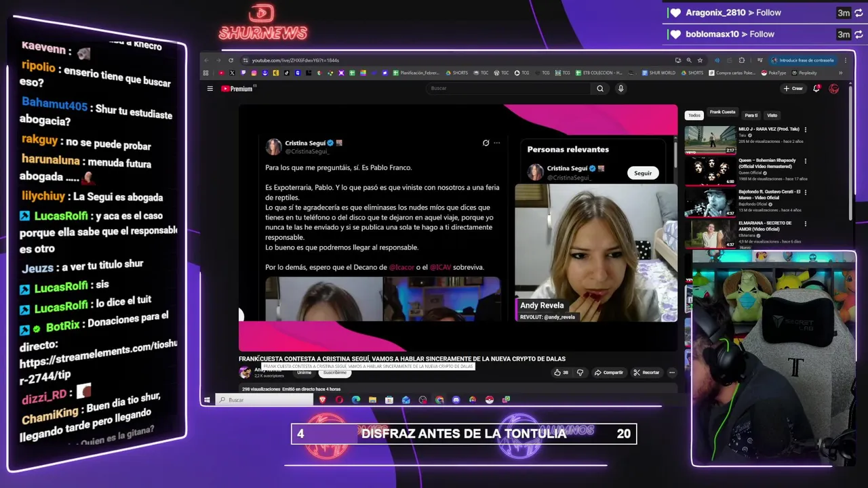Screen dimensions: 868x488
Task: Open options for MILO J - RARA VEZ video
Action: [806, 129]
